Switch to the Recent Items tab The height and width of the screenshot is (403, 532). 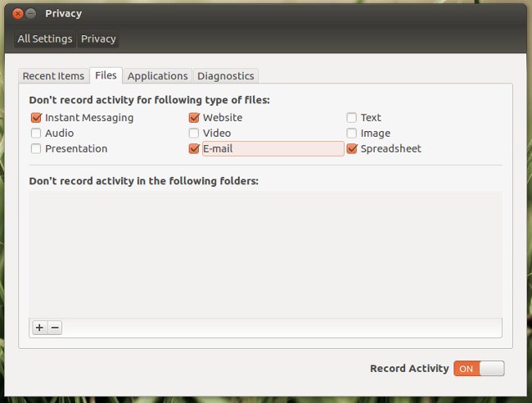(53, 76)
